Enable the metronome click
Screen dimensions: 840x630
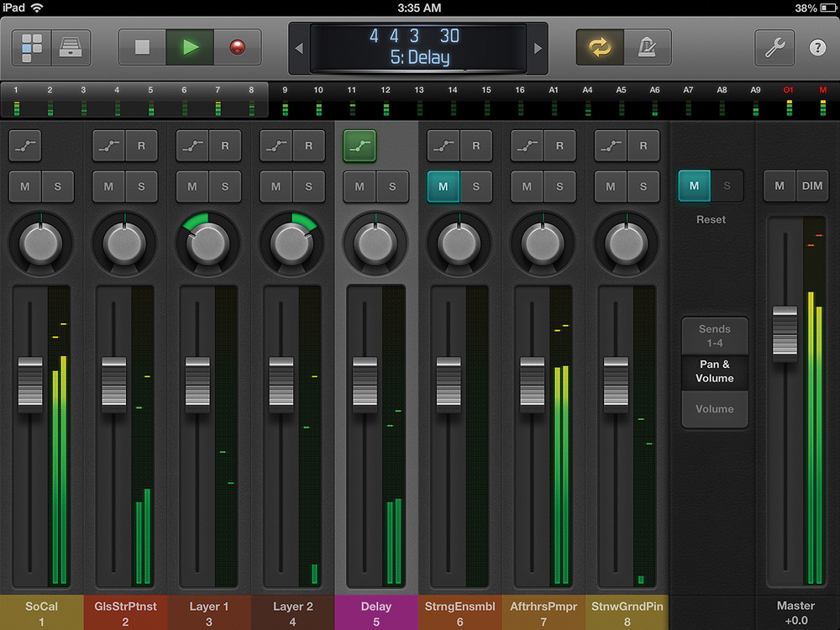pos(647,48)
